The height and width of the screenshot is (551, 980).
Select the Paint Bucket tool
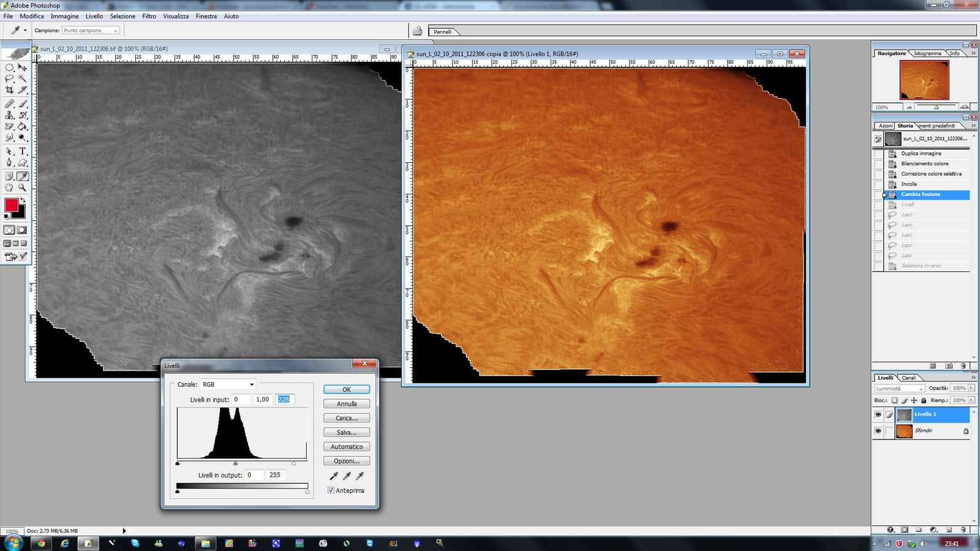(23, 127)
